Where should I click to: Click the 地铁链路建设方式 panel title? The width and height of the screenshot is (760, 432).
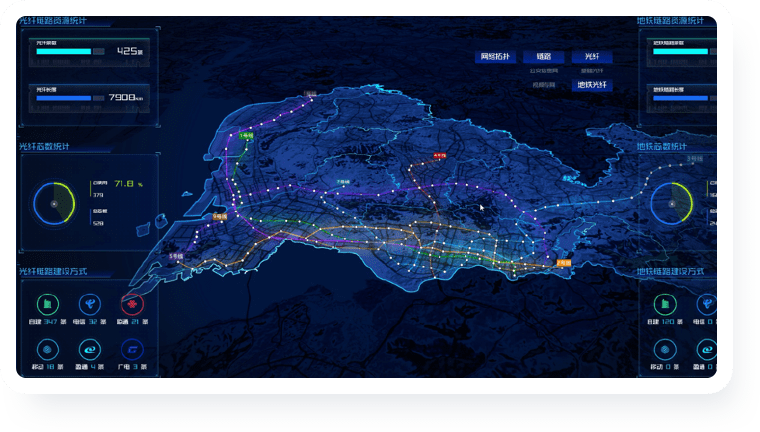[670, 271]
